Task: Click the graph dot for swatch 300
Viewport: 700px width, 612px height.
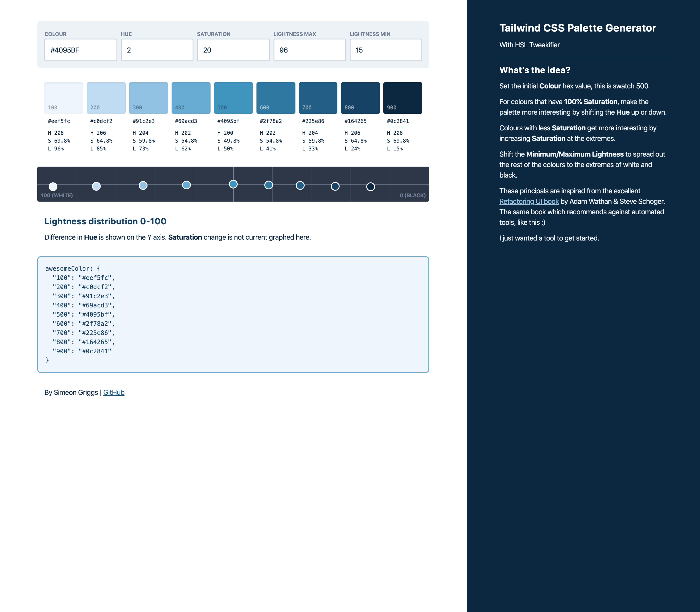Action: [x=143, y=185]
